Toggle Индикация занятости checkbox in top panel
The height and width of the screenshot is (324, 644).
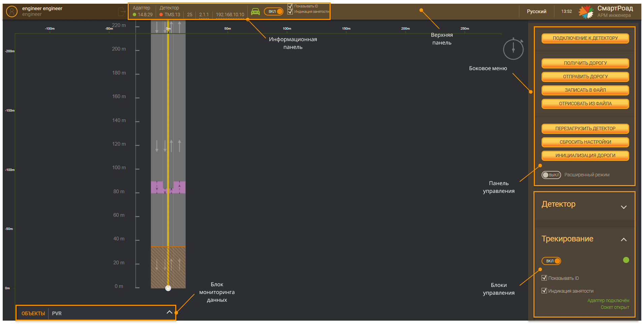pos(290,12)
